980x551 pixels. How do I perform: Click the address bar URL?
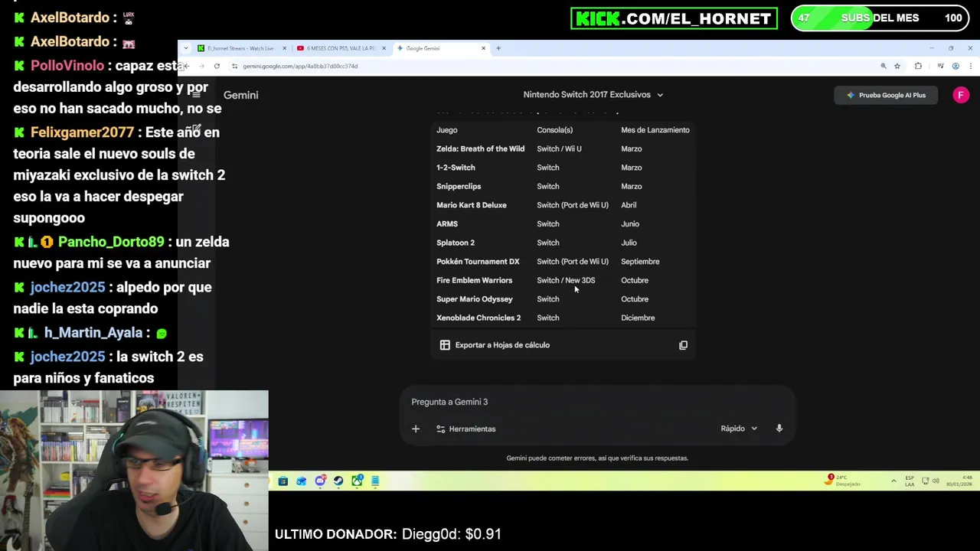(300, 66)
